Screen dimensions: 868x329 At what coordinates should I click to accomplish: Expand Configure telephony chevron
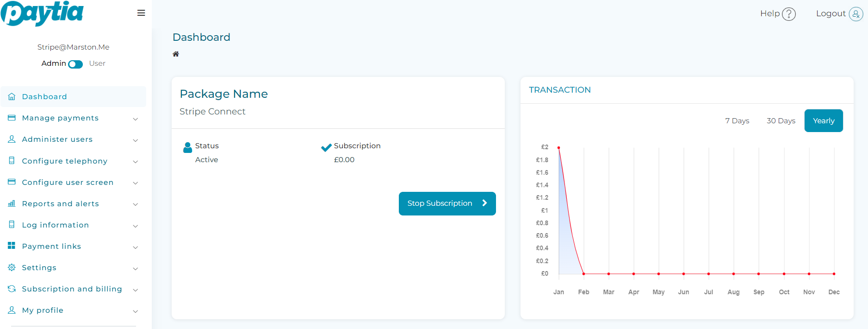[x=136, y=162]
